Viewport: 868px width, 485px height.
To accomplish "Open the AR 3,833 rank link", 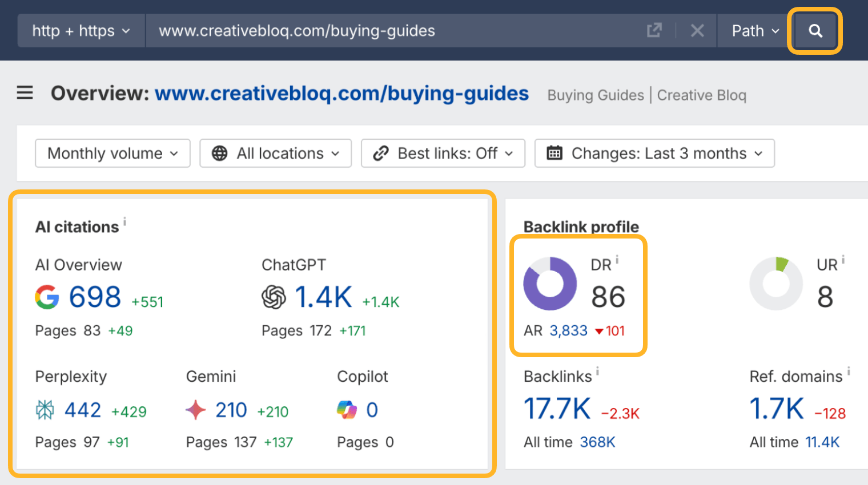I will (x=568, y=331).
